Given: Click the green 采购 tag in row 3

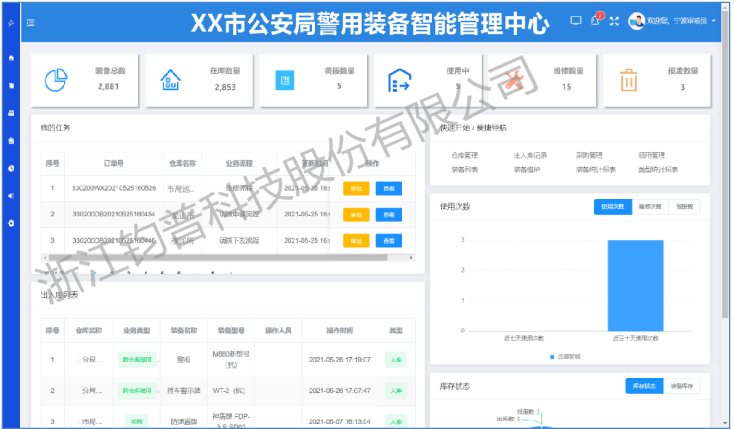Looking at the screenshot, I should tap(136, 422).
